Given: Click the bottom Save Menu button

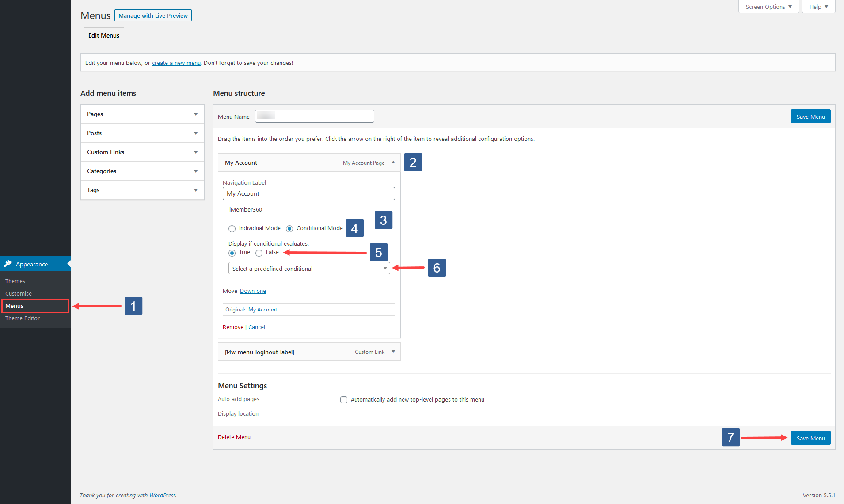Looking at the screenshot, I should tap(810, 438).
